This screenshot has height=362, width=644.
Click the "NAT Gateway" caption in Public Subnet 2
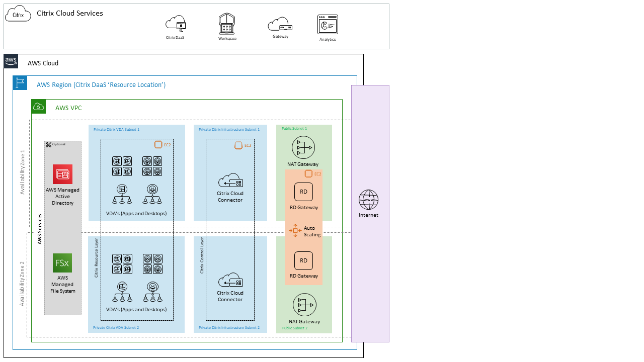pyautogui.click(x=304, y=322)
